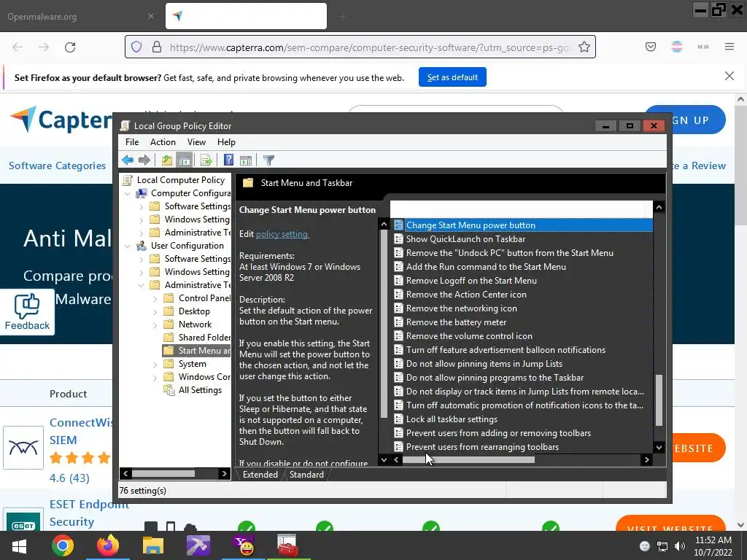
Task: Bookmark this page with the star icon
Action: click(584, 47)
